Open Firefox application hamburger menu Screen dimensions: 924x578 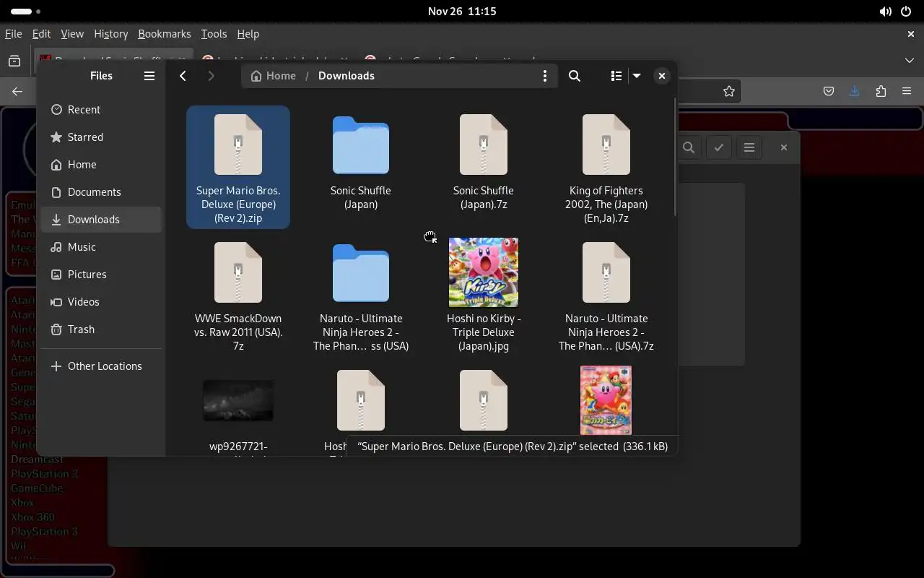[907, 91]
